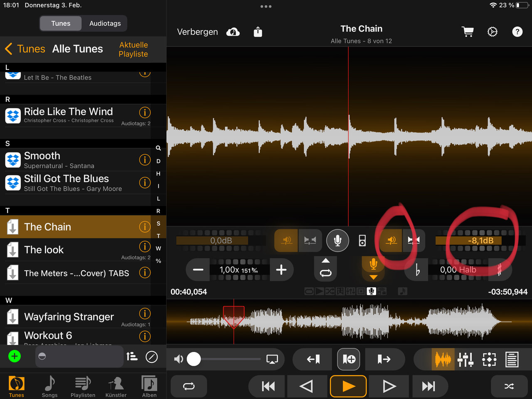532x399 pixels.
Task: Open the shopping cart store
Action: coord(468,32)
